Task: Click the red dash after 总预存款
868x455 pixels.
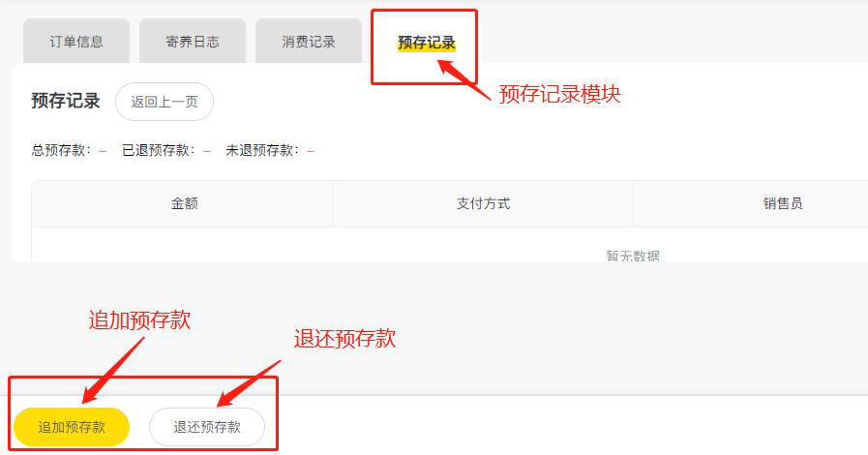Action: (103, 151)
